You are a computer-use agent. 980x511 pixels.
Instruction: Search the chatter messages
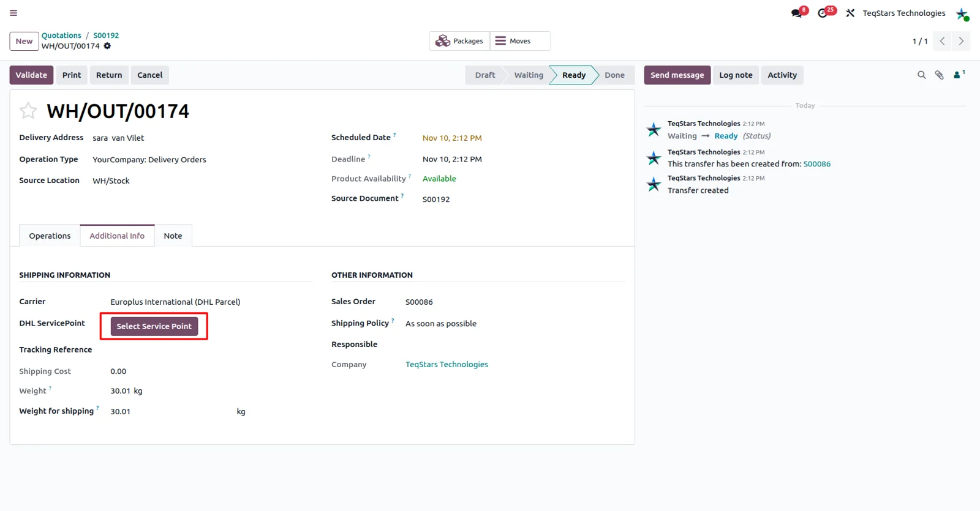921,75
